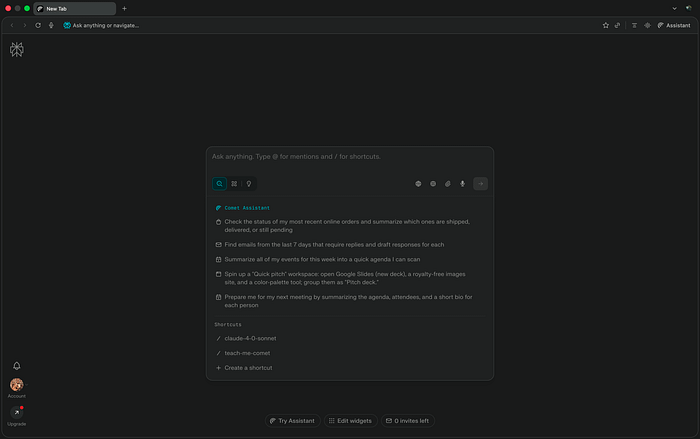Viewport: 700px width, 439px height.
Task: Click the globe sources icon in the prompt box
Action: coord(419,184)
